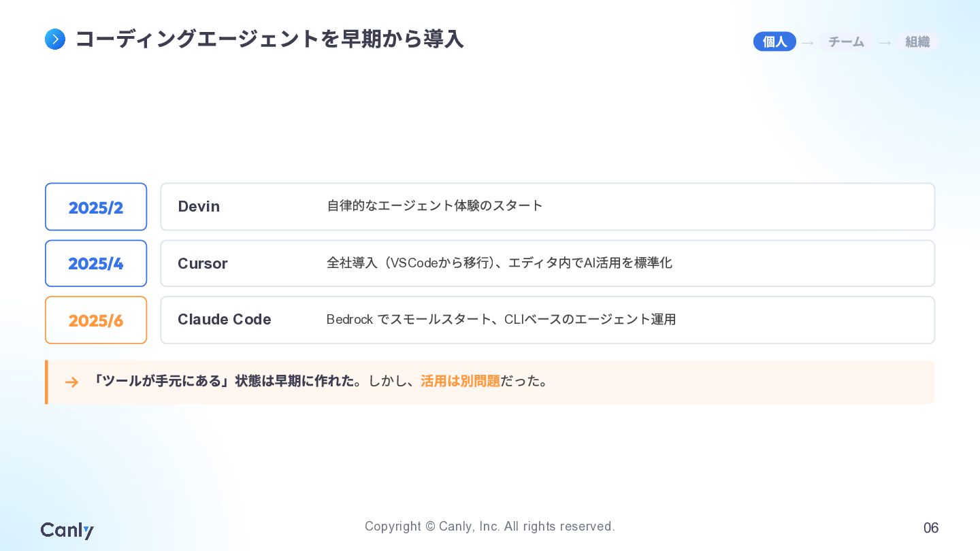
Task: Click the arrow between チーム and 組織
Action: click(885, 43)
